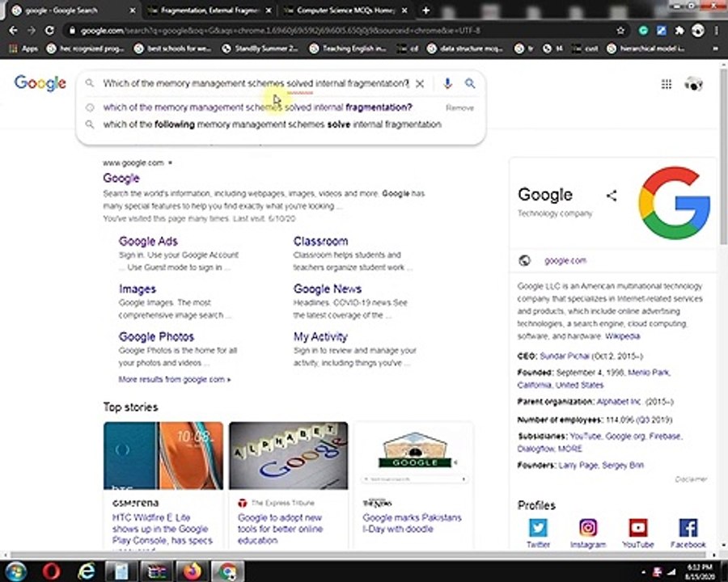Clear the search box with the X

420,83
